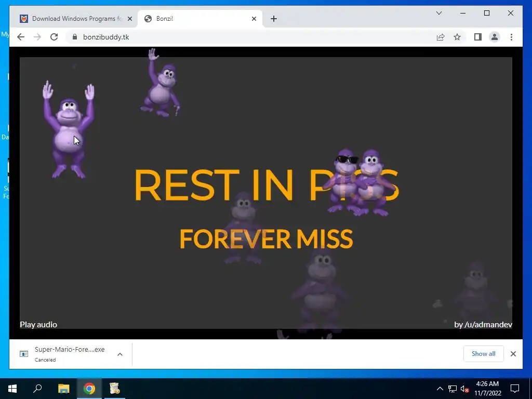This screenshot has width=532, height=399.
Task: Show hidden system tray icons
Action: point(440,389)
